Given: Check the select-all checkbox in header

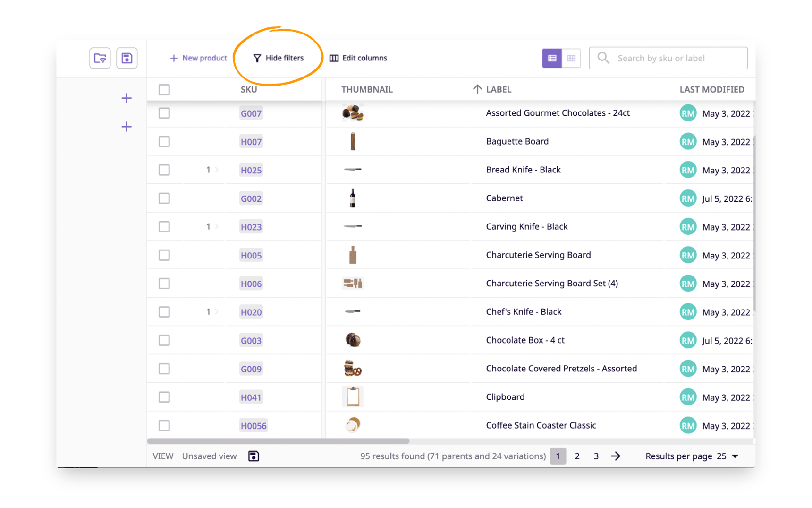Looking at the screenshot, I should click(x=164, y=89).
